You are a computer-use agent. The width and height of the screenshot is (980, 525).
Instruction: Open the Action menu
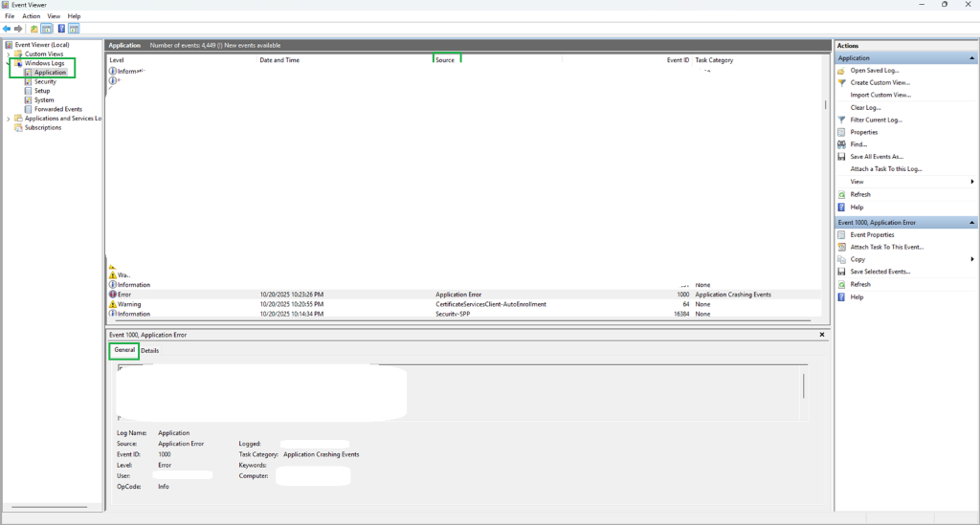(x=32, y=16)
